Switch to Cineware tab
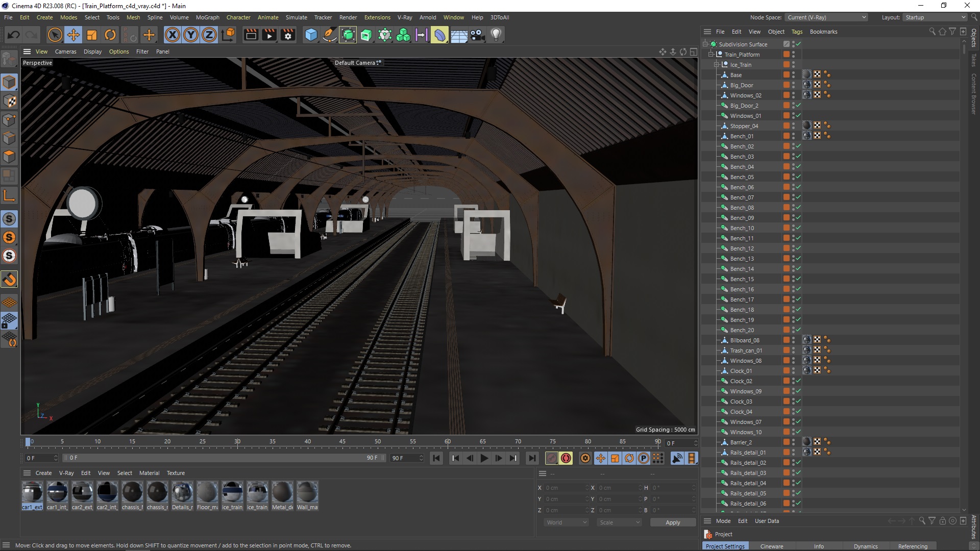This screenshot has width=980, height=551. point(771,546)
